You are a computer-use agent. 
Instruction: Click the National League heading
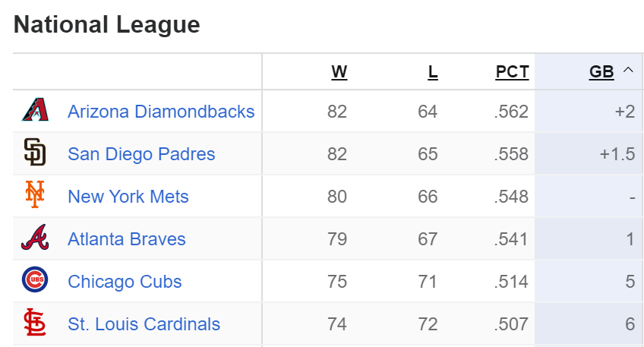coord(107,25)
